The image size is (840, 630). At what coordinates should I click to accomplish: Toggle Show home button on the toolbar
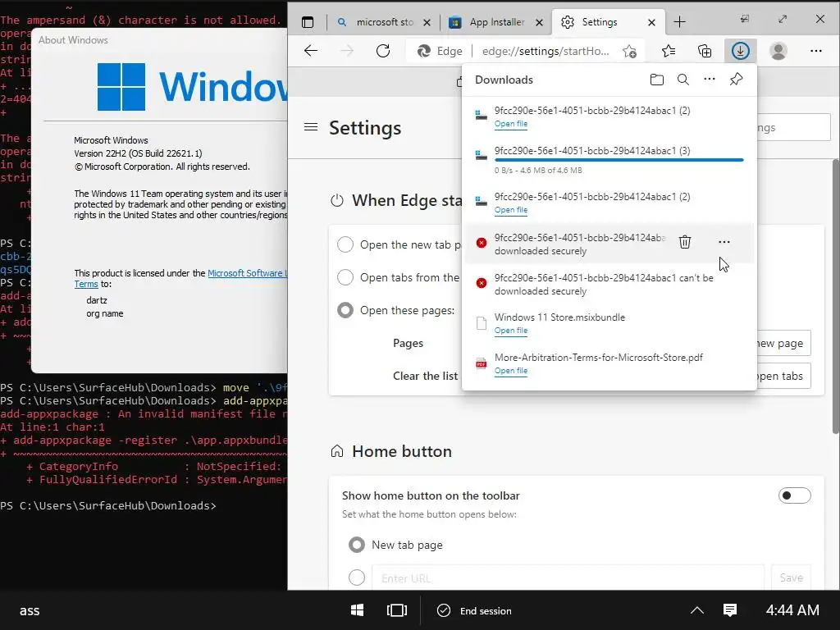click(794, 495)
